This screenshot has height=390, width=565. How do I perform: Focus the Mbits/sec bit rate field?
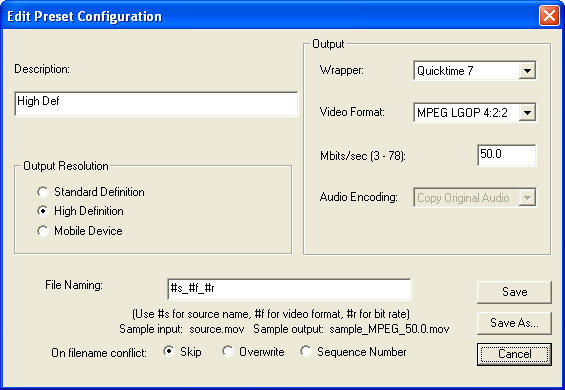pos(507,155)
